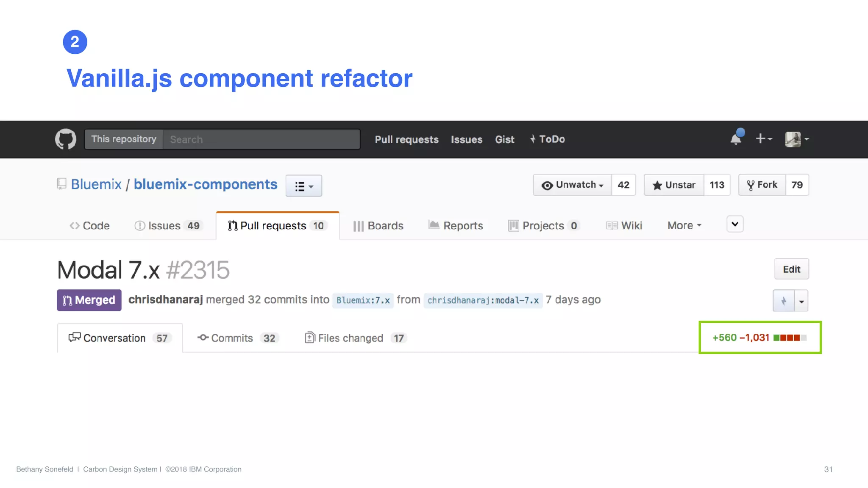
Task: Open the notifications bell icon
Action: pyautogui.click(x=737, y=138)
